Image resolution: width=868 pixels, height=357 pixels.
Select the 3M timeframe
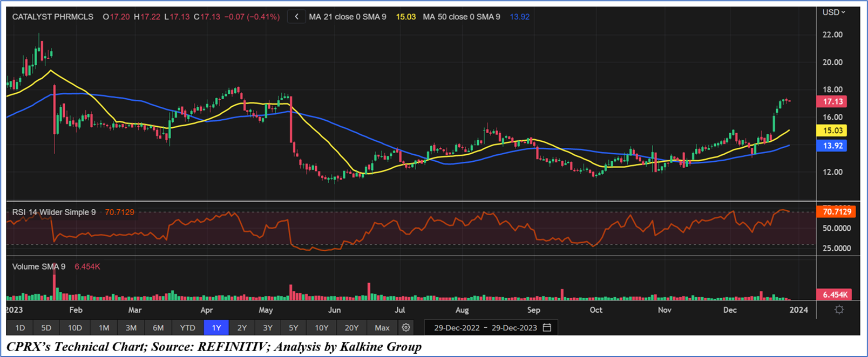[131, 327]
